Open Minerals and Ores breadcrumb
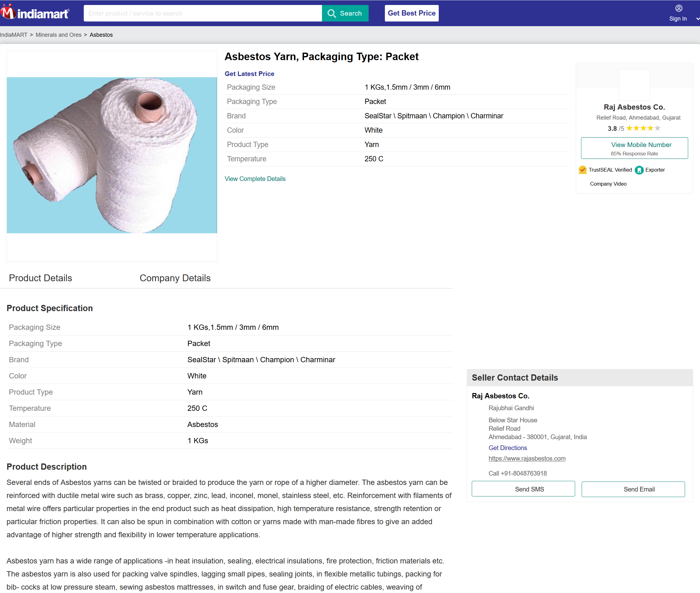Viewport: 700px width, 593px height. point(59,35)
